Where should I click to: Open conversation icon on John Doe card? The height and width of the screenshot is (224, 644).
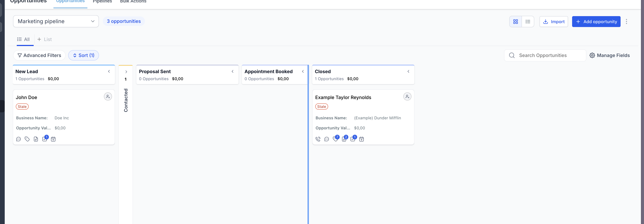(19, 139)
